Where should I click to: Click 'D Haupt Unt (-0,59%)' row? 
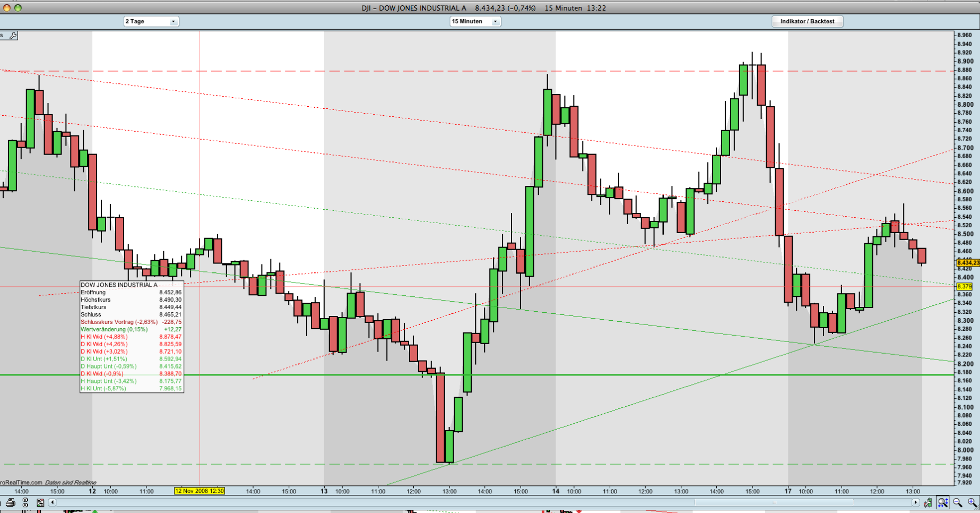[131, 367]
